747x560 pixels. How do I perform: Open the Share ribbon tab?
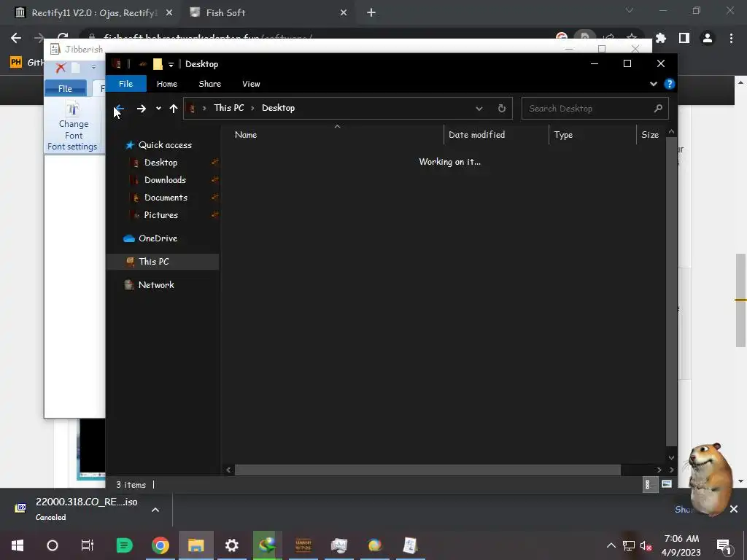click(x=209, y=84)
